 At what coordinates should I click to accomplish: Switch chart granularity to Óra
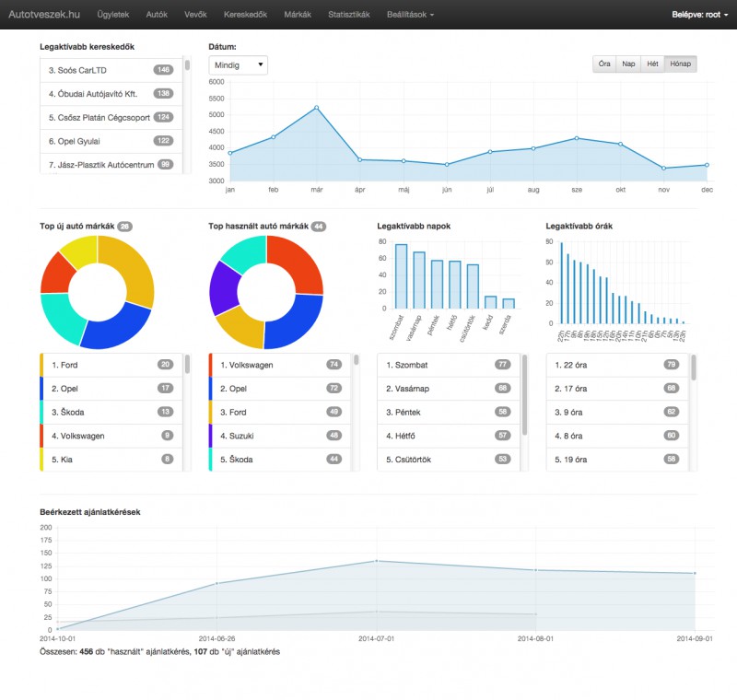click(x=604, y=64)
